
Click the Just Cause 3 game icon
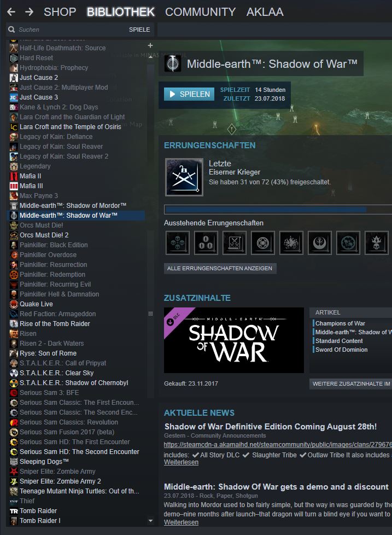click(x=14, y=97)
